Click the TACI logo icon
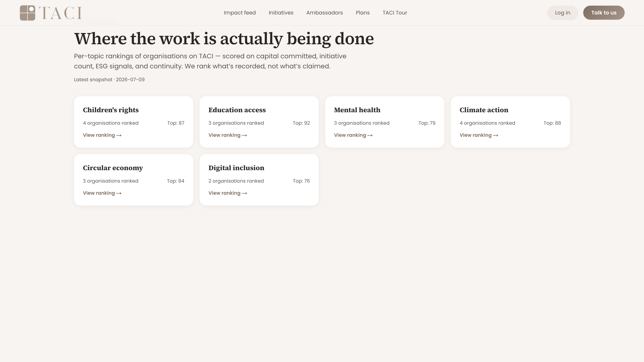Viewport: 644px width, 362px height. pyautogui.click(x=28, y=13)
